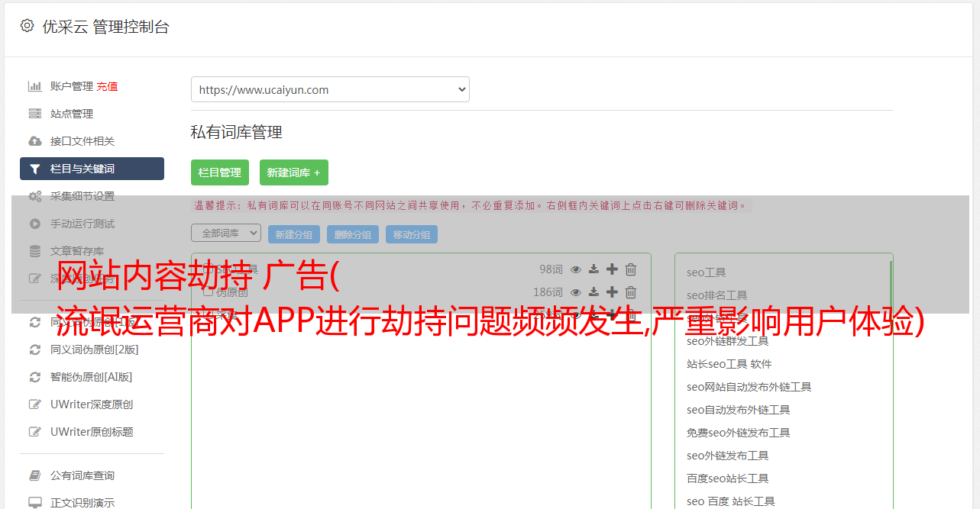
Task: Click the bar chart icon for 账户管理
Action: tap(35, 86)
